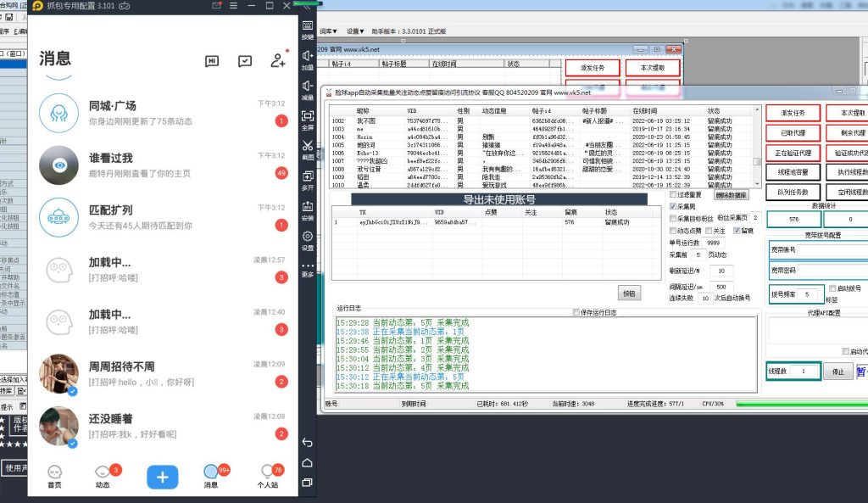Switch to the 个人站 tab
This screenshot has height=503, width=868.
click(x=267, y=475)
